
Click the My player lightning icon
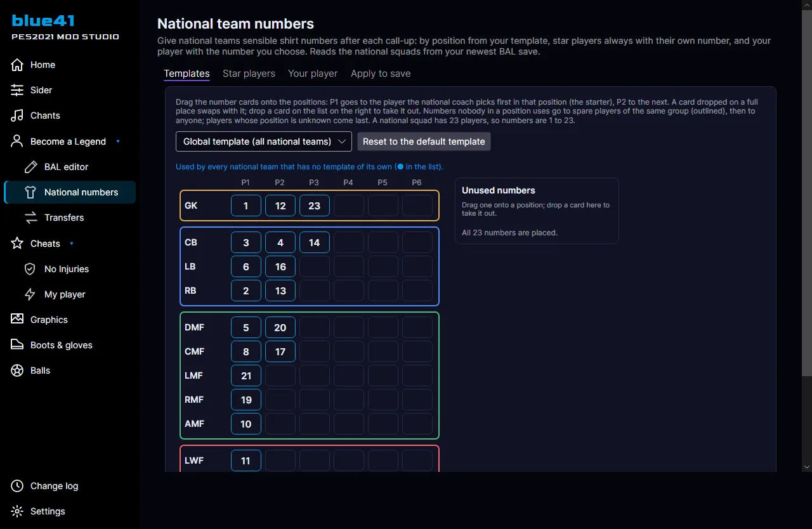point(30,294)
